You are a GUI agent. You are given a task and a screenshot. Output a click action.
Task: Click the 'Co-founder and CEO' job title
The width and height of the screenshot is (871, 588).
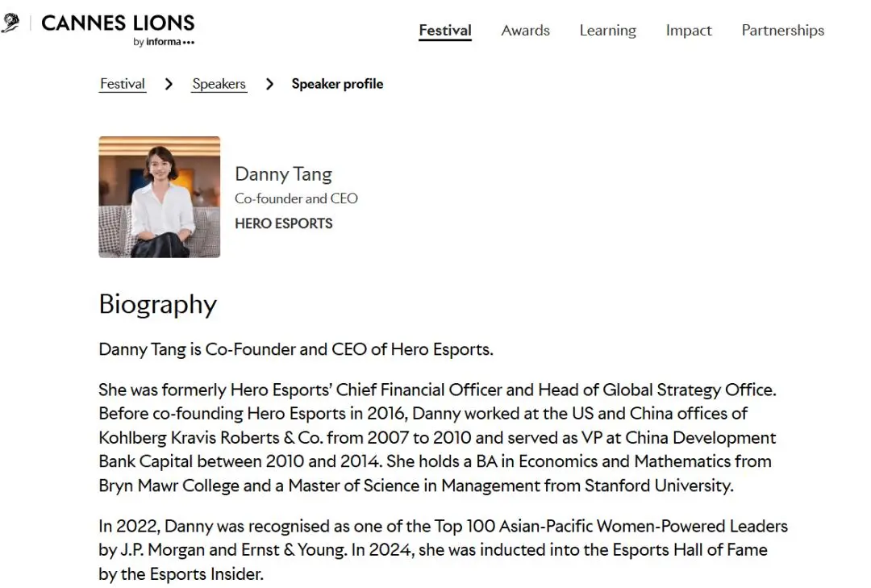point(296,198)
